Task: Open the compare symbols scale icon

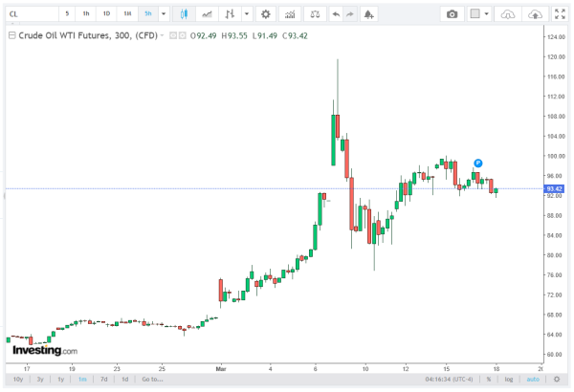Action: (315, 14)
